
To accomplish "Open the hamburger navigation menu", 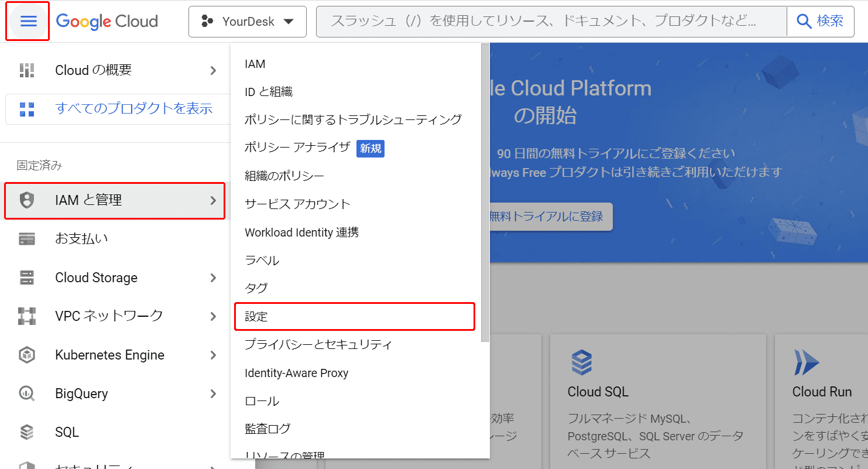I will pyautogui.click(x=29, y=22).
